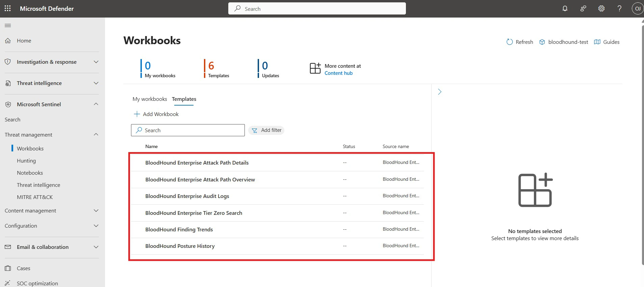
Task: Open Sentinel Search in sidebar
Action: [12, 119]
